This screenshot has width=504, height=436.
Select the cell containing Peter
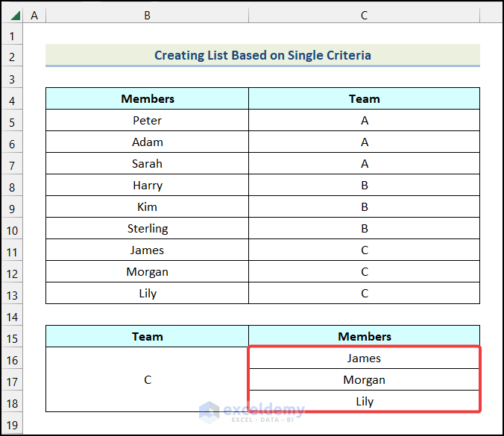148,120
